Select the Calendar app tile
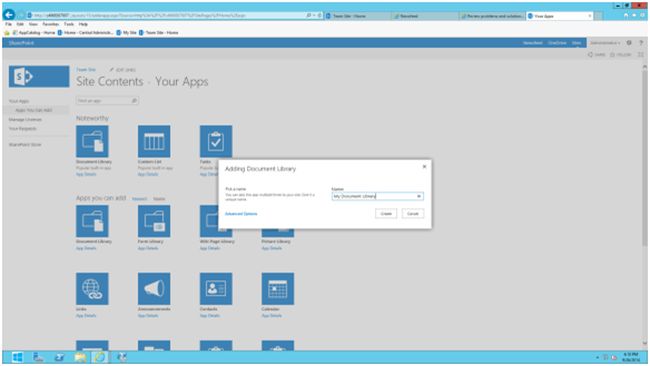The height and width of the screenshot is (366, 650). pos(278,288)
